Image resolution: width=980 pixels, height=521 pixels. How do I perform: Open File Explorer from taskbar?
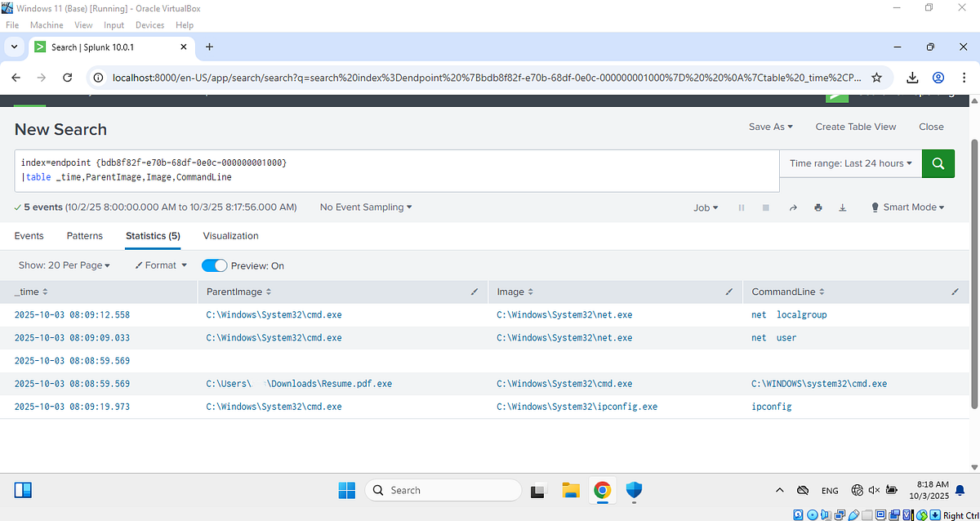(571, 490)
